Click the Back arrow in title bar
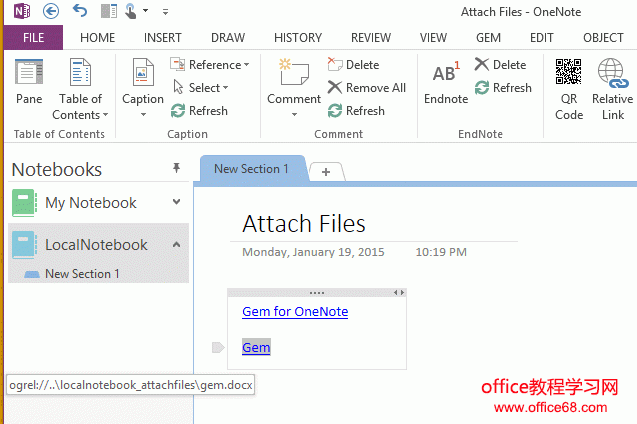The width and height of the screenshot is (637, 424). pos(51,11)
